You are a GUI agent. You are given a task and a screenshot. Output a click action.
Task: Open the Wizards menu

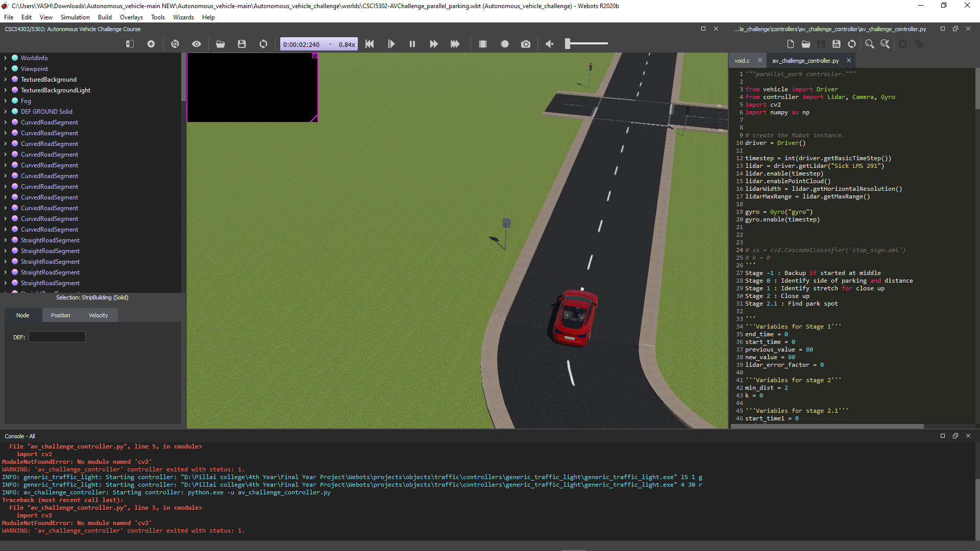[x=183, y=17]
